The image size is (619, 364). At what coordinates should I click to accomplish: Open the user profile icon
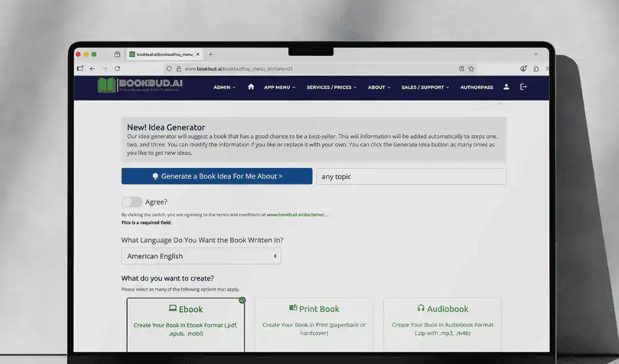point(506,87)
